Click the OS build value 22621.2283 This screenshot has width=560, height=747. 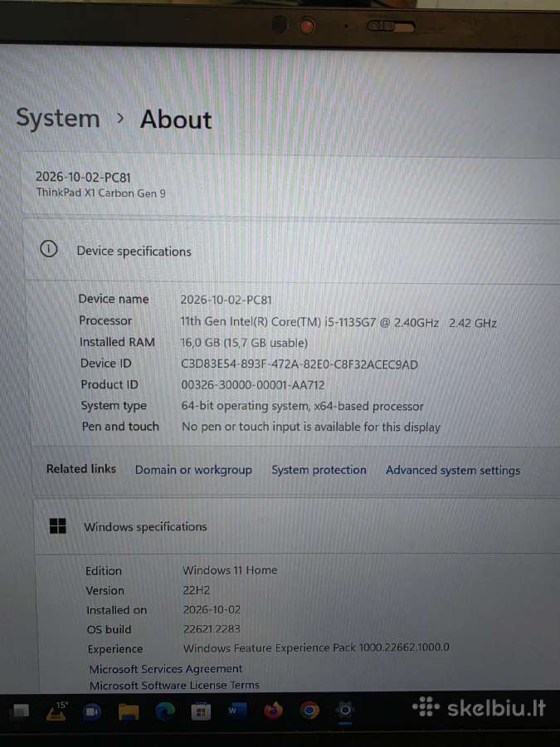(x=212, y=629)
